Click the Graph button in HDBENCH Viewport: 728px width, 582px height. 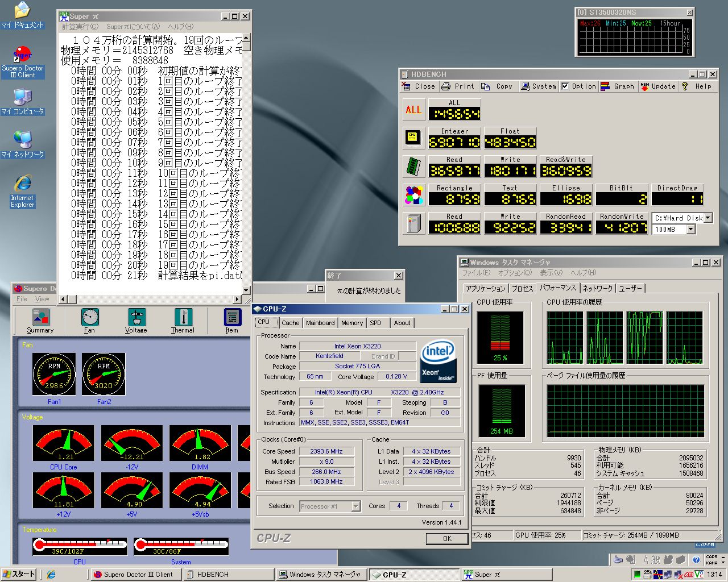click(x=618, y=86)
